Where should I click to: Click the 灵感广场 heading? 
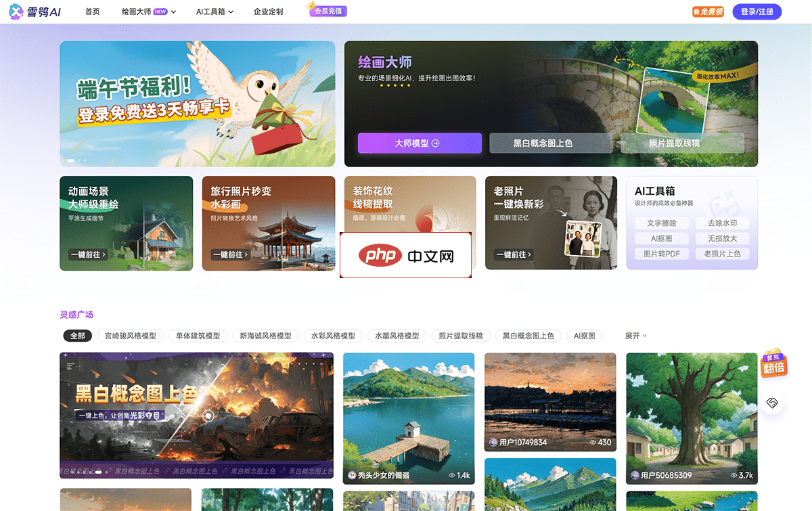[76, 315]
